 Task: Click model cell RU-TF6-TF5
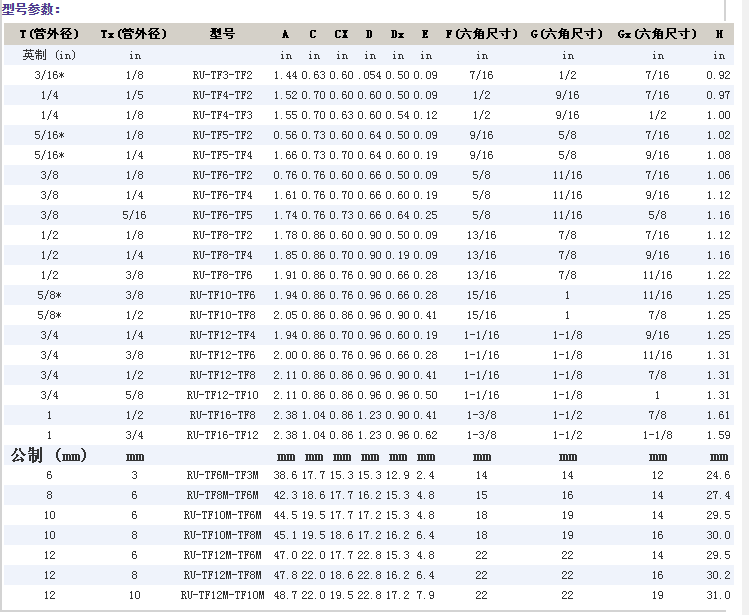pos(222,216)
